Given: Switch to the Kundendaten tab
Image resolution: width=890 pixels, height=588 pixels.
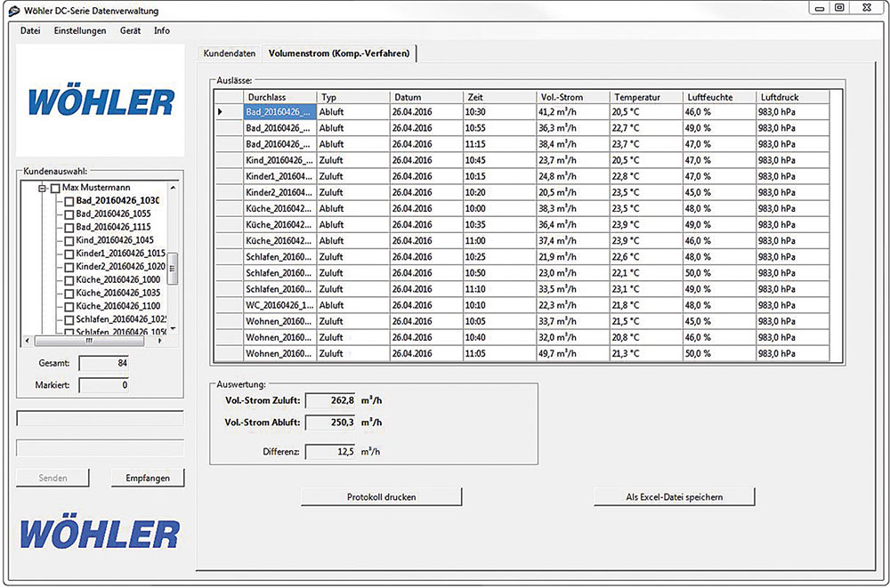Looking at the screenshot, I should click(230, 53).
